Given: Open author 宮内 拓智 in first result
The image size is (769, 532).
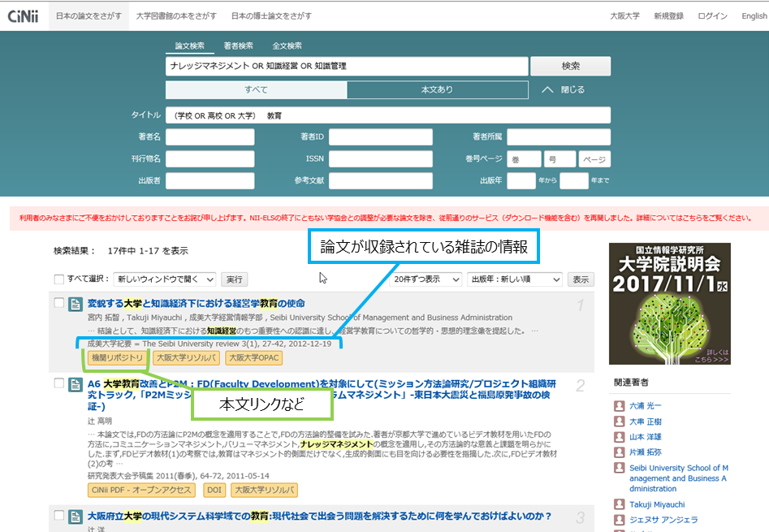Looking at the screenshot, I should pos(105,318).
